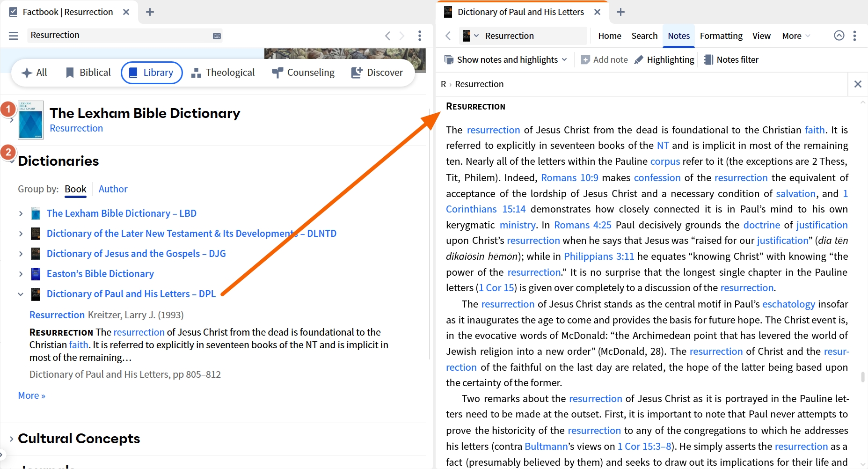
Task: Open dictionary panel kebab menu
Action: (x=854, y=36)
